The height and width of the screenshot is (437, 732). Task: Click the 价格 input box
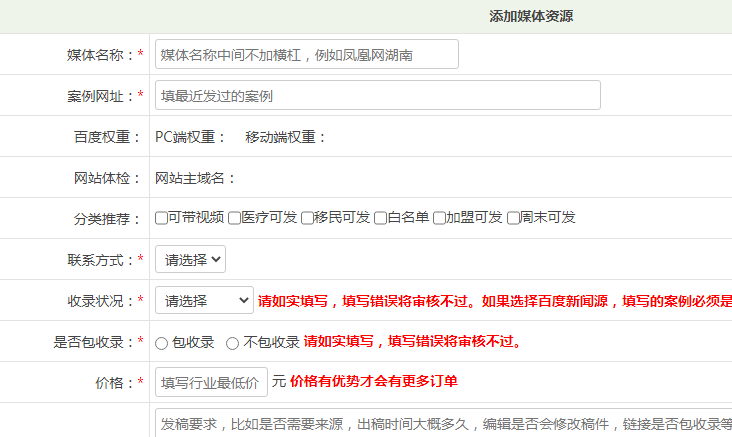click(211, 382)
